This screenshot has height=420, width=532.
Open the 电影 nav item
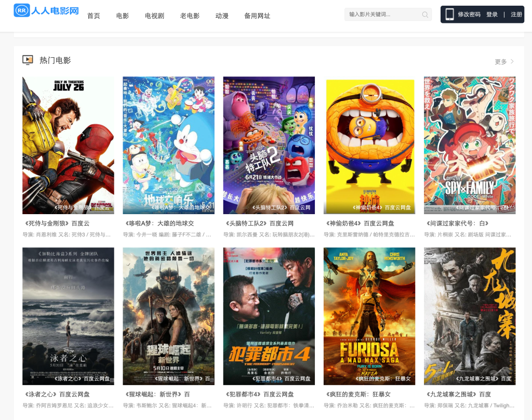(123, 16)
